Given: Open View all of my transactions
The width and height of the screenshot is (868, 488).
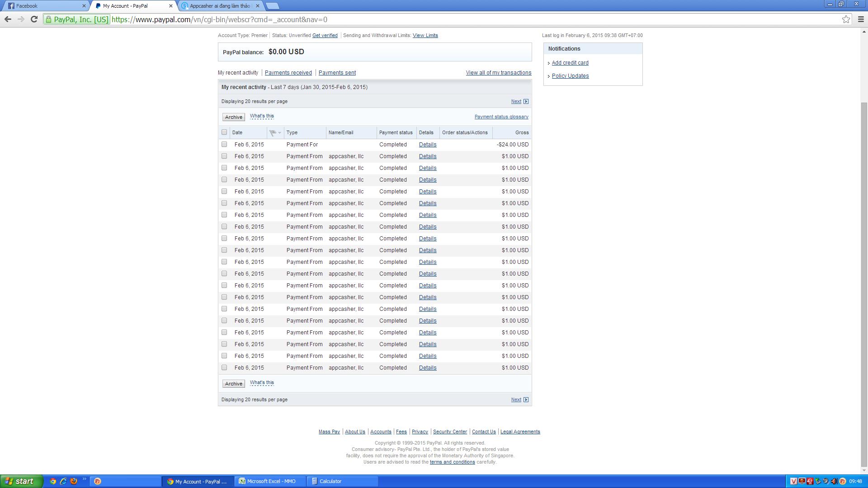Looking at the screenshot, I should coord(498,73).
